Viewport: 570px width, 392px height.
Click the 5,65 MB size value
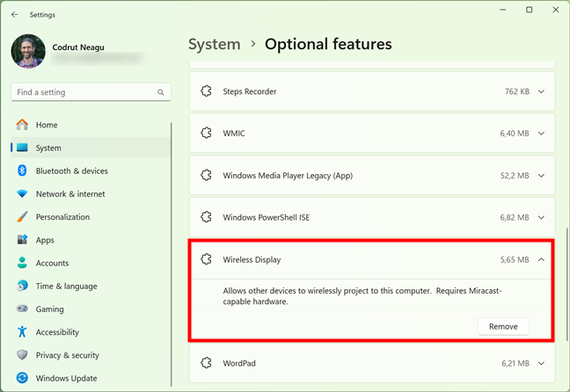[515, 259]
